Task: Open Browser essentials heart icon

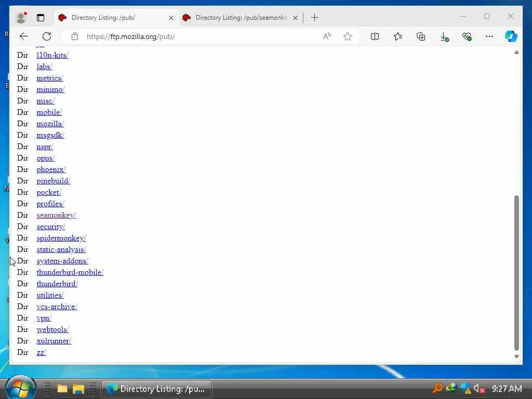Action: pos(467,37)
